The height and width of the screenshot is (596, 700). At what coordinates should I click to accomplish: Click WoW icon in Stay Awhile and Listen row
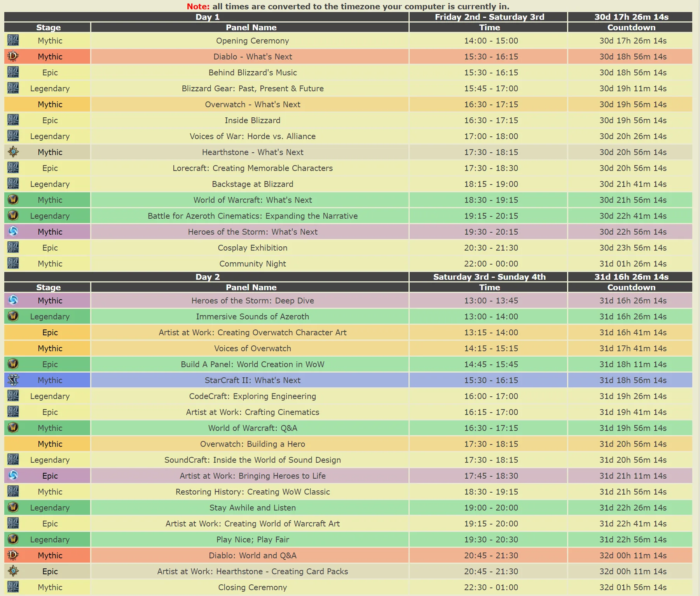pyautogui.click(x=13, y=507)
